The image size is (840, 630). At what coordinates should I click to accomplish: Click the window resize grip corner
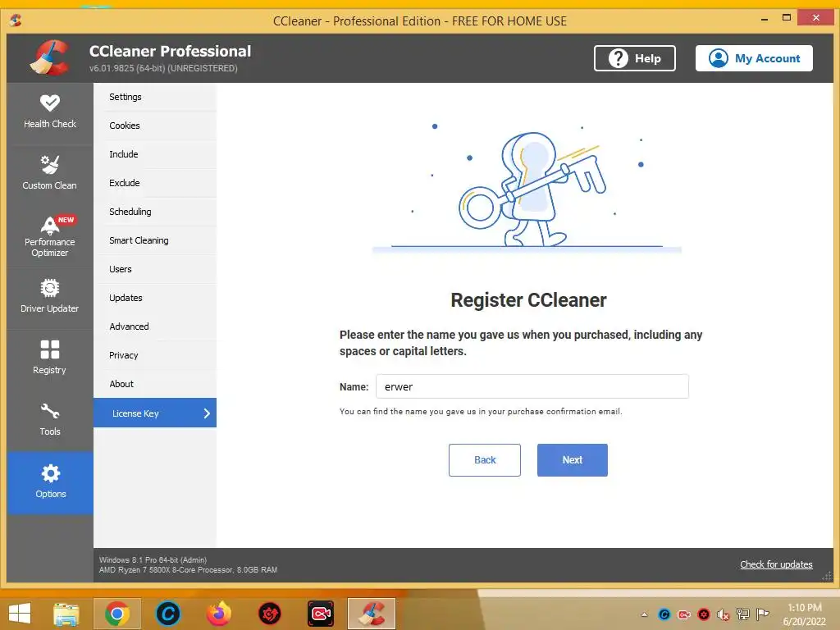827,576
